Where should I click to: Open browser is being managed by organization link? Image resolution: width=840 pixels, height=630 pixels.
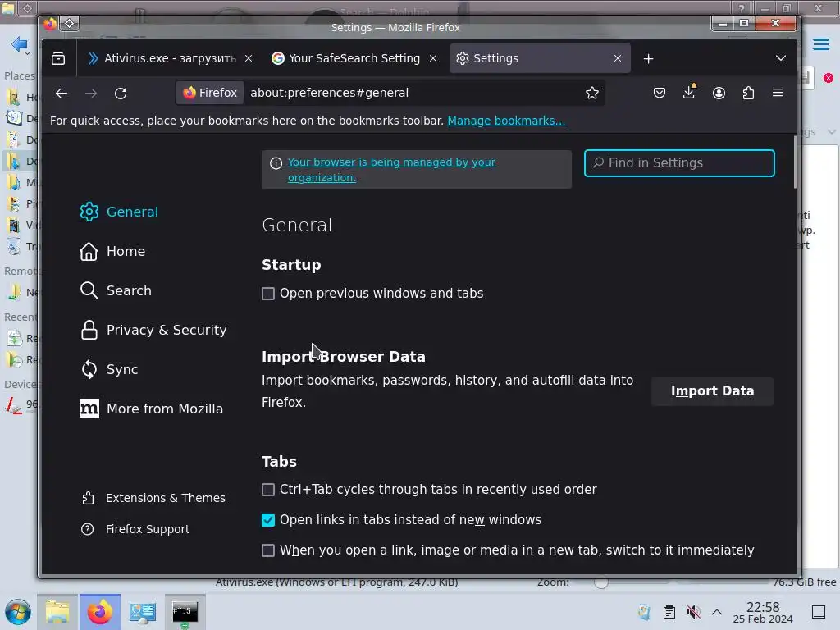[391, 169]
